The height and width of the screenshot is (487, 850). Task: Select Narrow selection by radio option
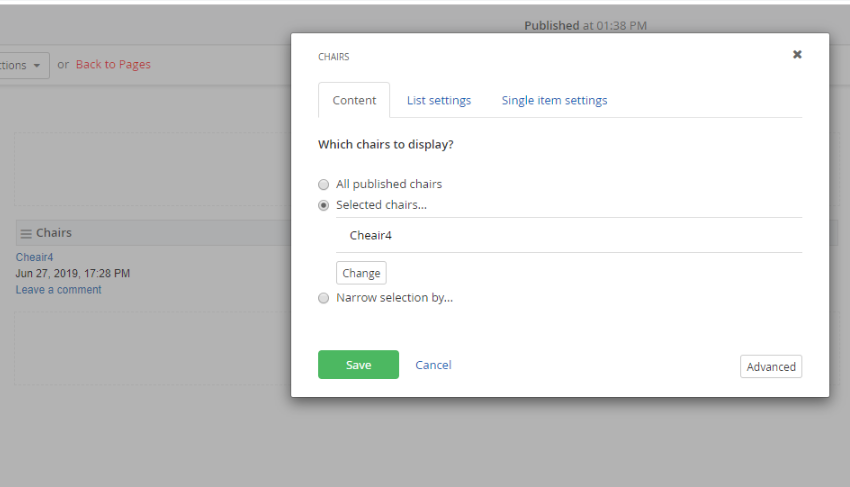pos(324,298)
